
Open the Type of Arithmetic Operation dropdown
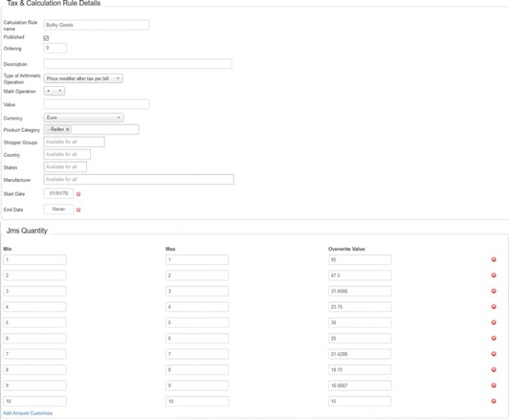pos(83,78)
